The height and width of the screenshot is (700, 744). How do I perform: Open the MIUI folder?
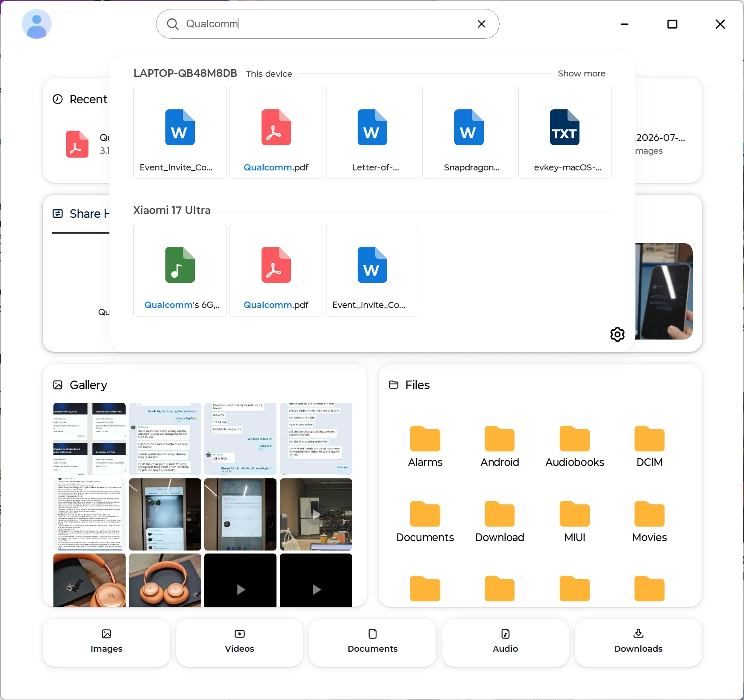click(575, 522)
